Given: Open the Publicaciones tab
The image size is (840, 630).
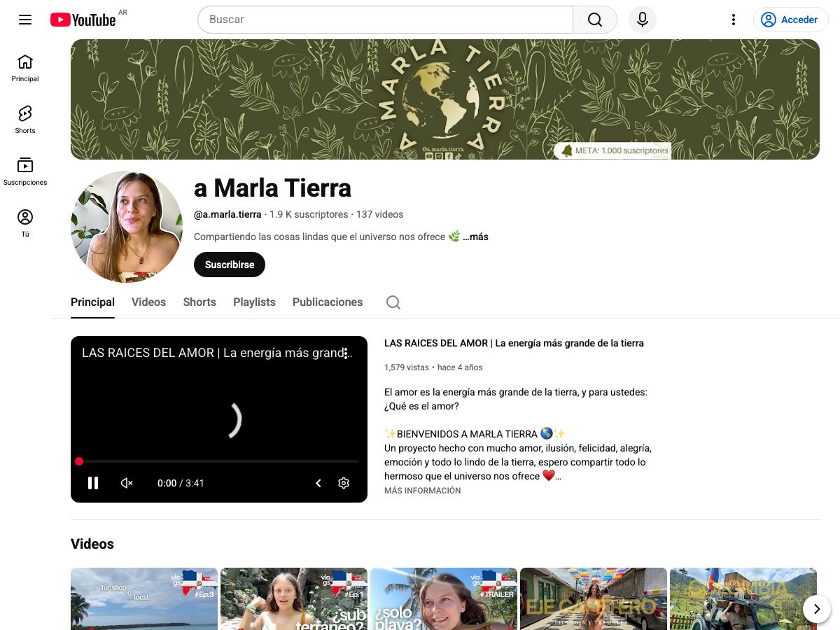Looking at the screenshot, I should pyautogui.click(x=327, y=302).
